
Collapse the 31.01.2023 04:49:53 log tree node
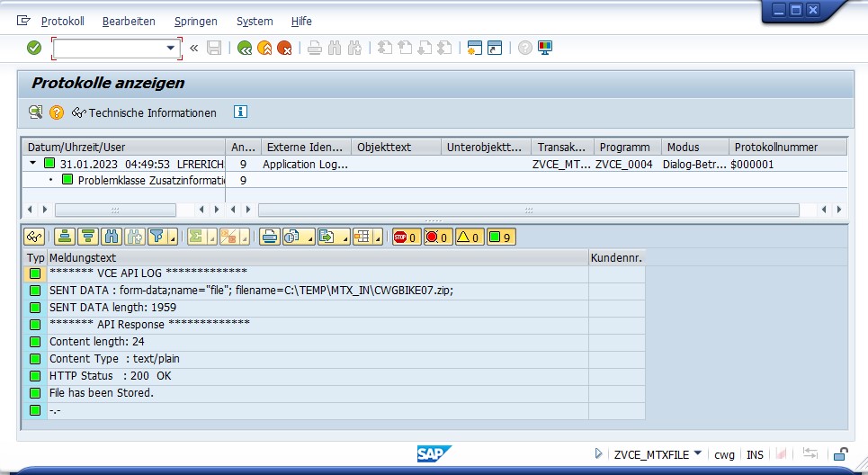pos(33,164)
